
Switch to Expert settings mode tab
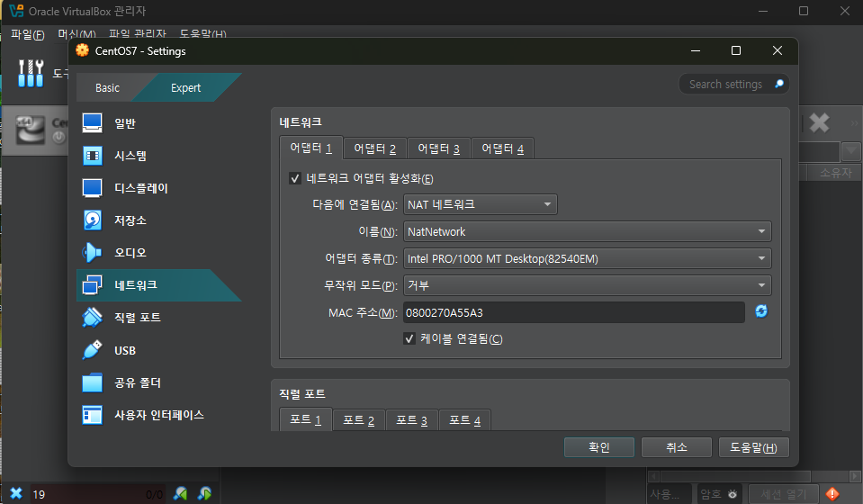click(186, 87)
